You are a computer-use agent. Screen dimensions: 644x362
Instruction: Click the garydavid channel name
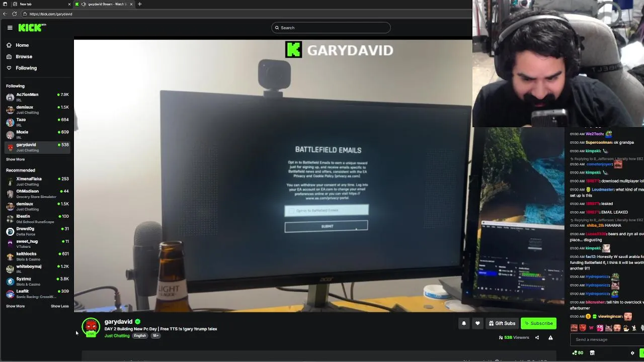click(x=118, y=322)
